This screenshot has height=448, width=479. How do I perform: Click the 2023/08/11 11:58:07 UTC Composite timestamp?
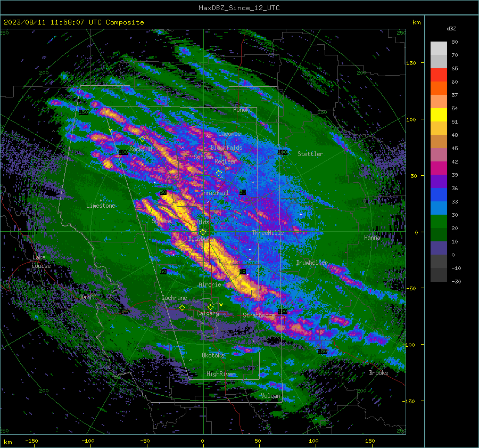point(73,22)
